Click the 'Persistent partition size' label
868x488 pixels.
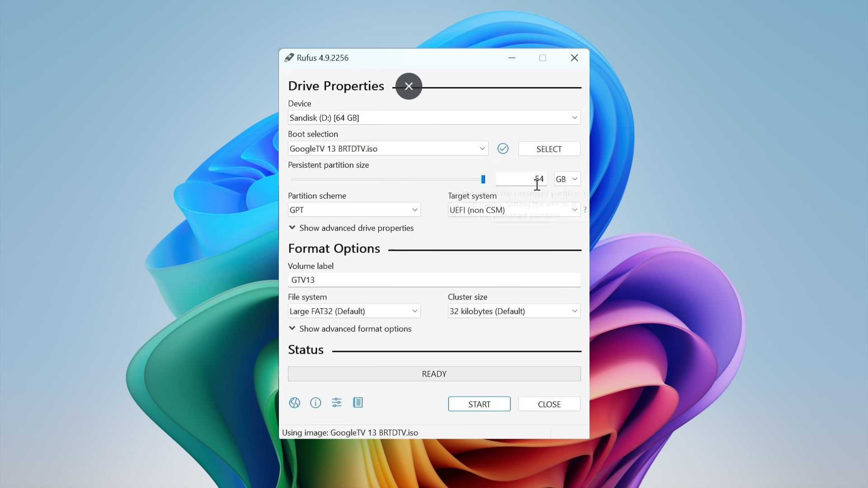pyautogui.click(x=328, y=165)
